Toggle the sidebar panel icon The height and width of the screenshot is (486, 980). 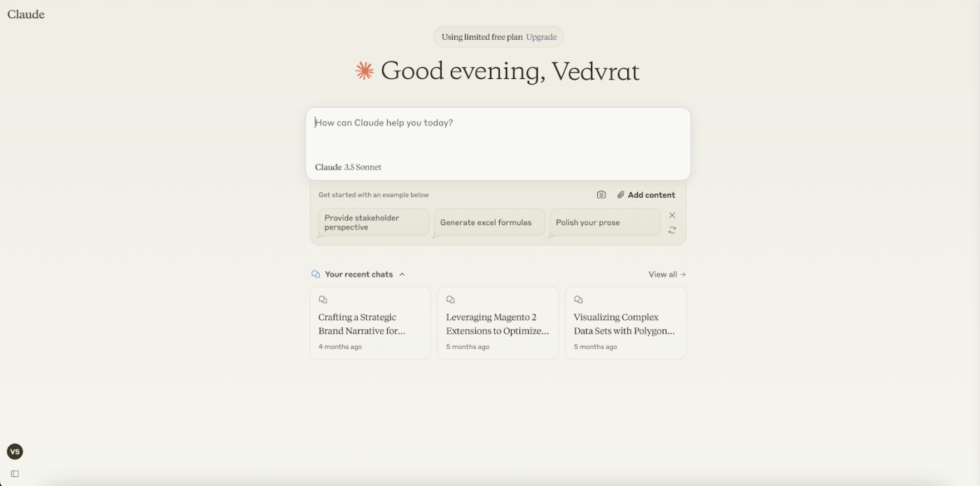tap(15, 473)
